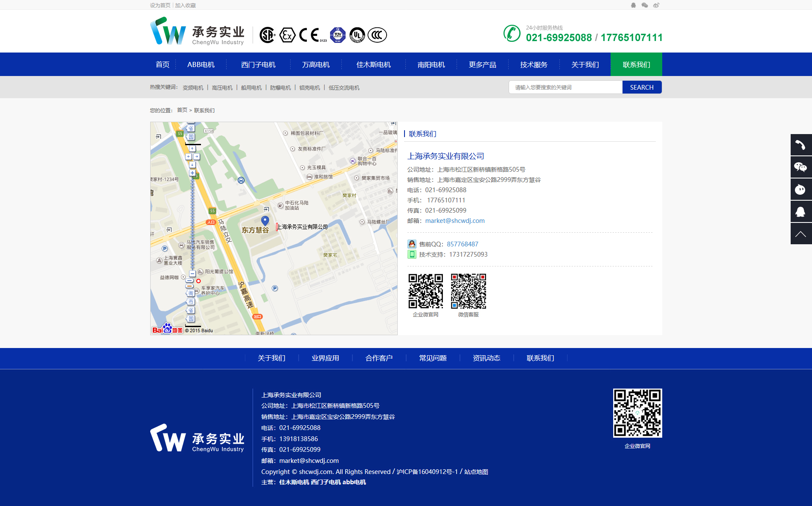Screen dimensions: 812x506
Task: Open WeChat from the floating sidebar
Action: click(800, 167)
